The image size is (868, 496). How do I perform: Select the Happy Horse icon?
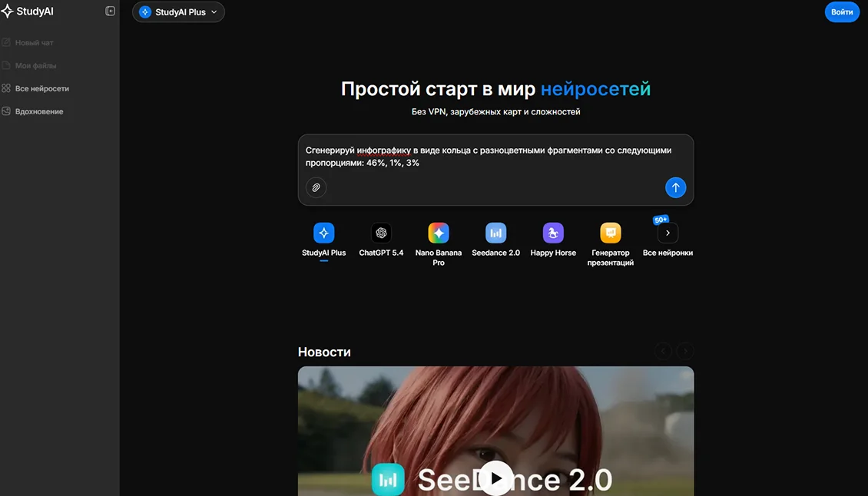click(553, 233)
